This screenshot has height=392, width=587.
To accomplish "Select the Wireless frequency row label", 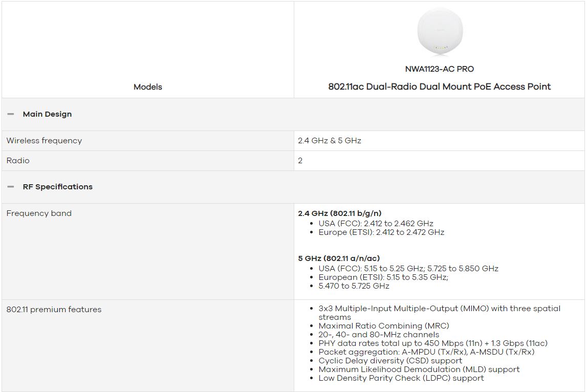I will click(x=44, y=140).
